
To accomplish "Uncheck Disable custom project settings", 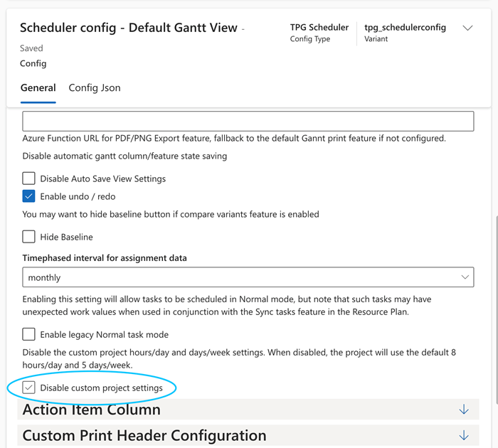I will coord(29,388).
